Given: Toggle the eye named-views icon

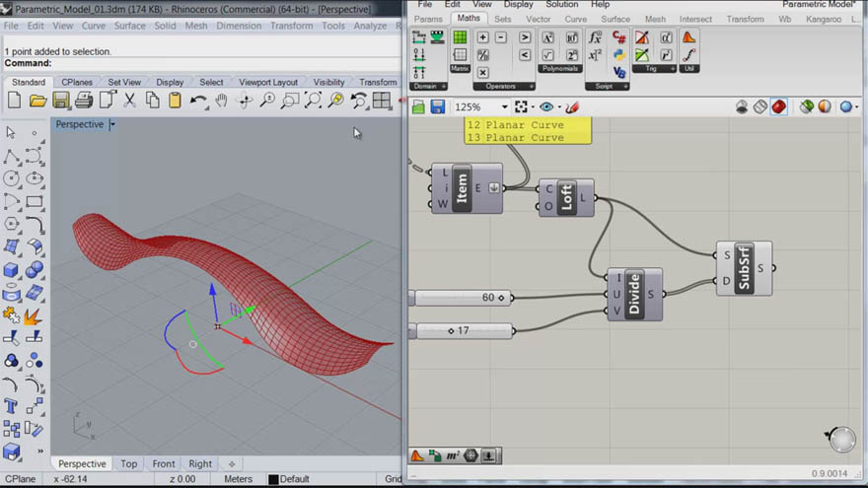Looking at the screenshot, I should pyautogui.click(x=546, y=106).
